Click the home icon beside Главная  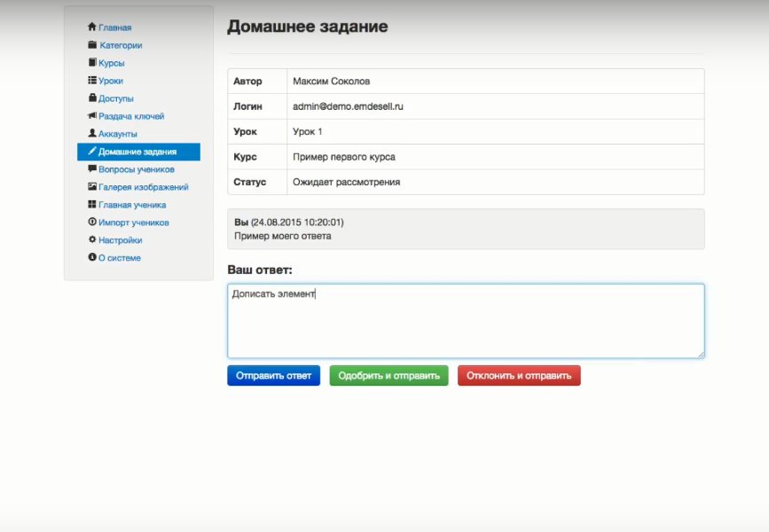point(92,27)
